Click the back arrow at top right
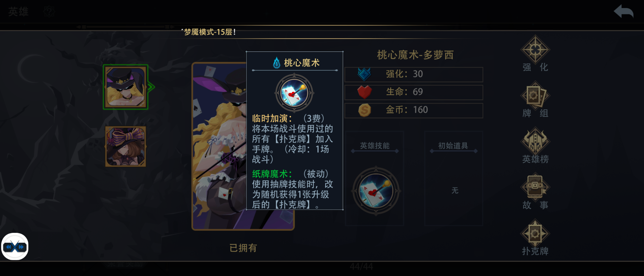This screenshot has height=276, width=644. click(624, 12)
